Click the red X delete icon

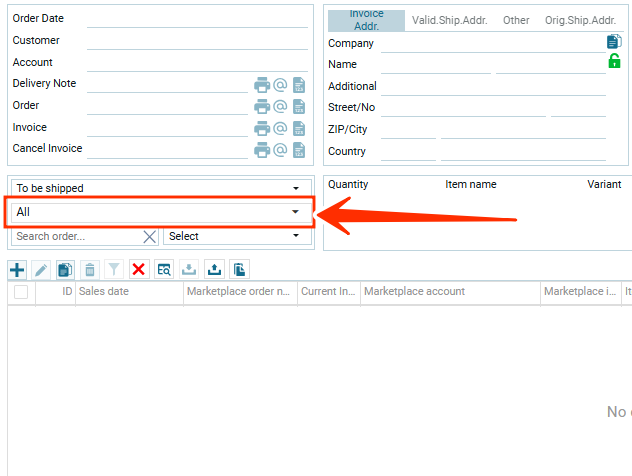point(138,269)
